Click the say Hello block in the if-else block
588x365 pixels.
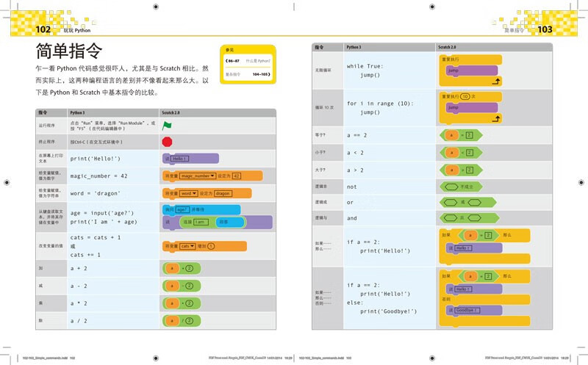click(473, 289)
